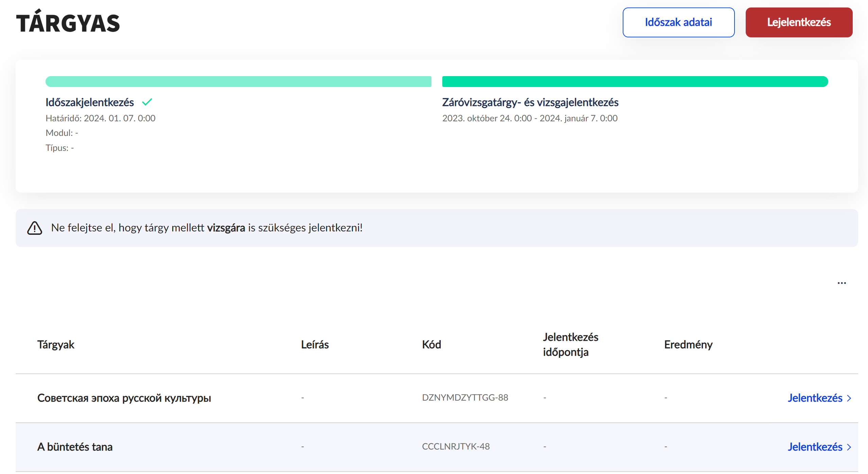Click Jelentkezés link for Советская эпоха русской культуры
This screenshot has width=868, height=474.
click(815, 398)
